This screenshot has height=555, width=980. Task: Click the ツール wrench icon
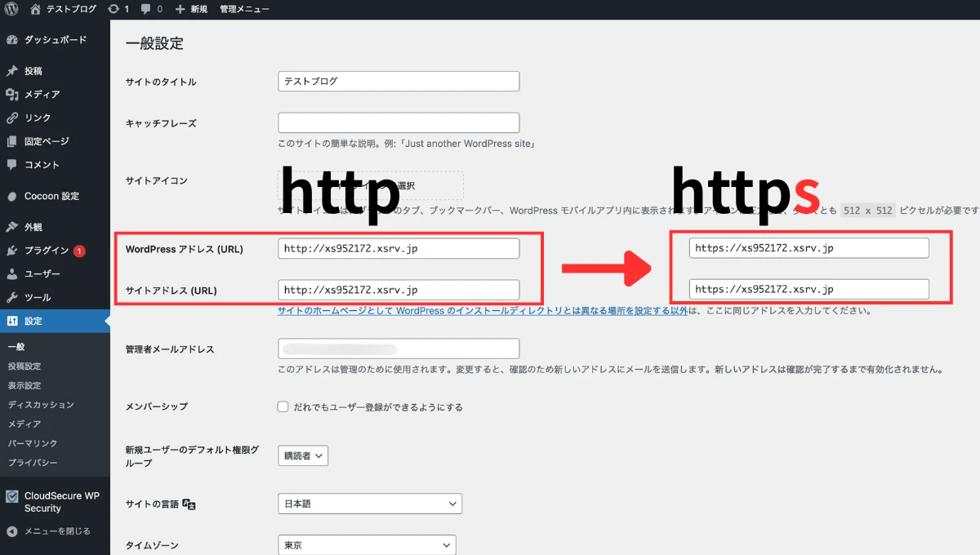tap(12, 298)
